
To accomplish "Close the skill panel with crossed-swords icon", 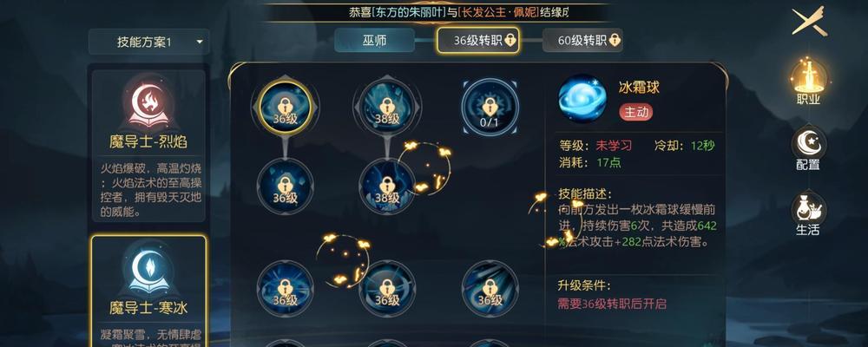I will [809, 21].
